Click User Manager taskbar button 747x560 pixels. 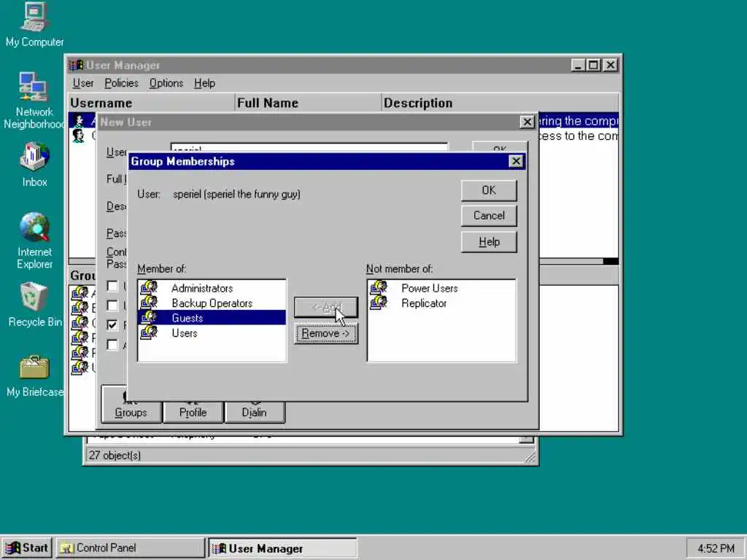[x=282, y=548]
